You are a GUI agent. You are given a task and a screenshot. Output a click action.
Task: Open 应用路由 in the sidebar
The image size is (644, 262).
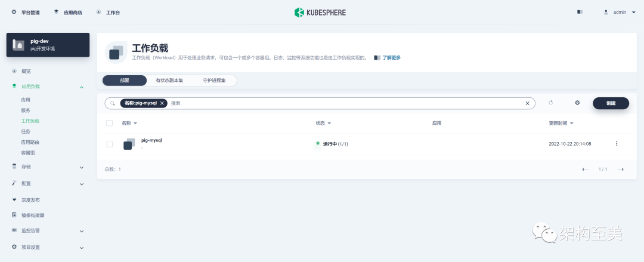coord(30,142)
